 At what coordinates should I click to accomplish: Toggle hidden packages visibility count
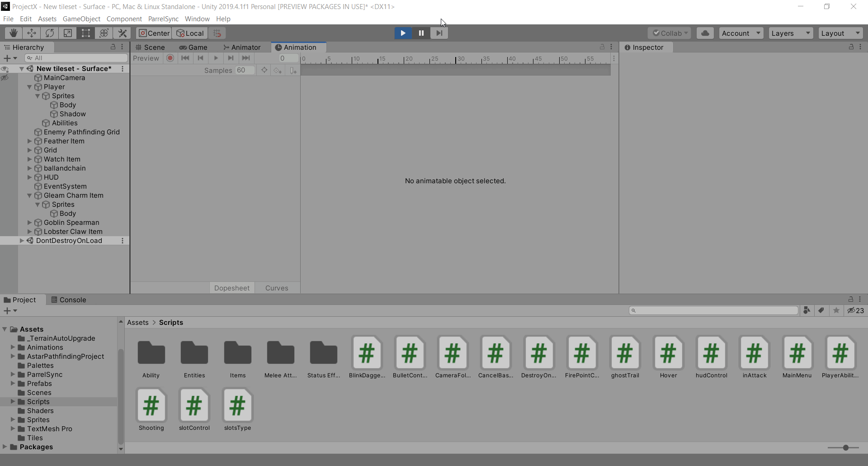pyautogui.click(x=855, y=310)
